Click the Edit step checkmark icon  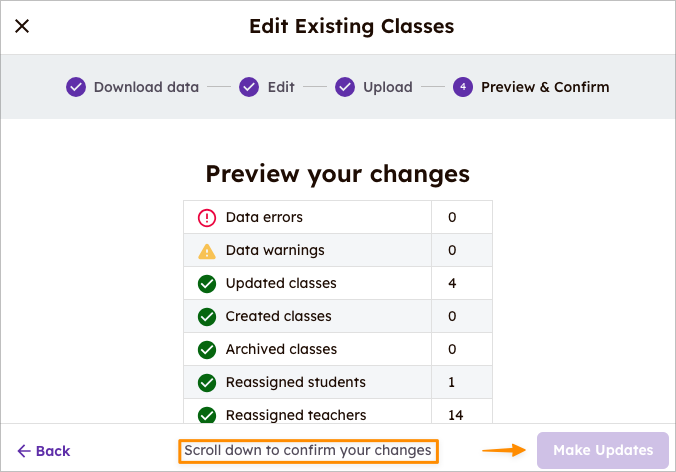(249, 87)
